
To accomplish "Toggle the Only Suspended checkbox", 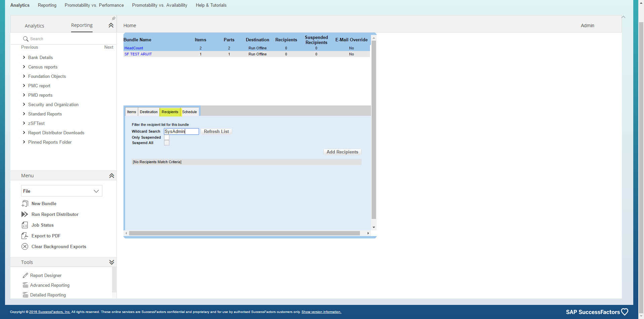I will pyautogui.click(x=167, y=137).
